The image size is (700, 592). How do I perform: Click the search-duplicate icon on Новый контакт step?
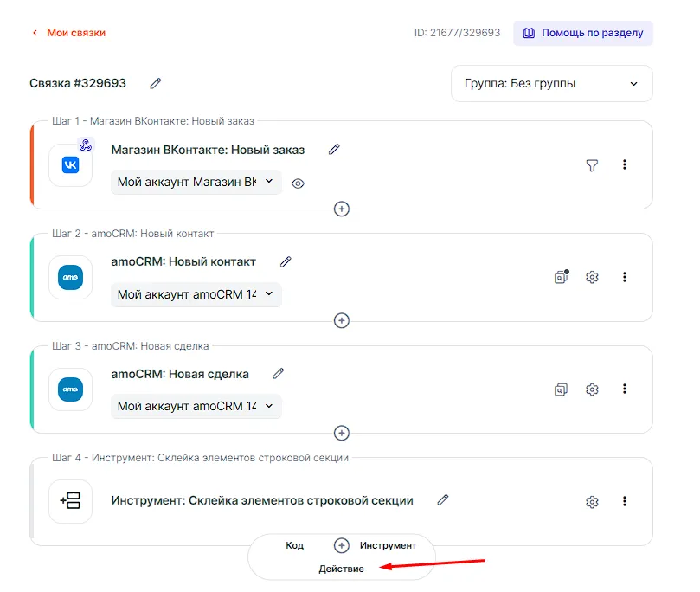tap(562, 278)
